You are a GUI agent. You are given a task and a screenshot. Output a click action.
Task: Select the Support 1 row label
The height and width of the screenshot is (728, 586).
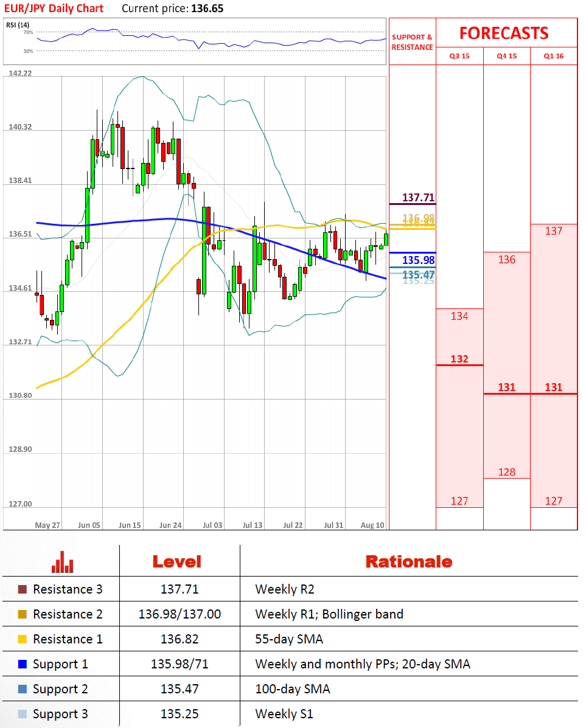[x=60, y=664]
